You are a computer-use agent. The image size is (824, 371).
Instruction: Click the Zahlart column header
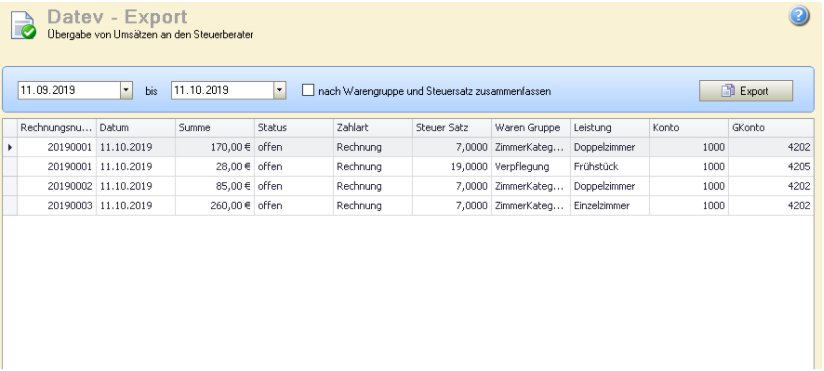[x=373, y=128]
